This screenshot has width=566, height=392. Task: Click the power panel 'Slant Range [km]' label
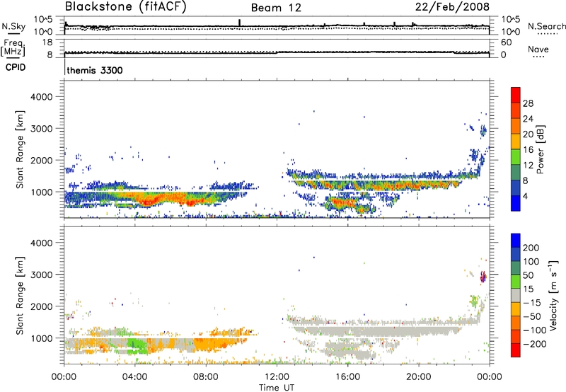click(x=21, y=149)
